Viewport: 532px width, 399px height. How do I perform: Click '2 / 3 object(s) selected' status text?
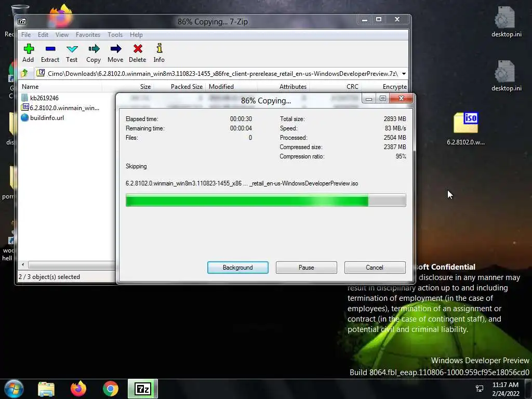tap(49, 277)
